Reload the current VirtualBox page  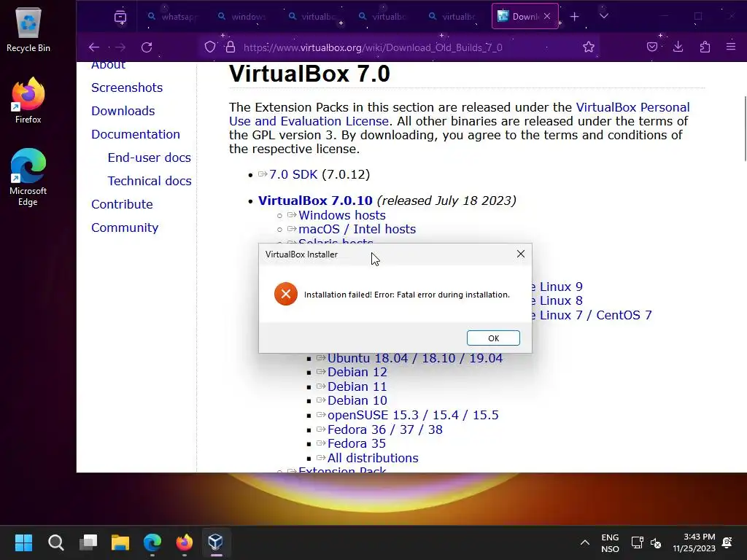pyautogui.click(x=147, y=47)
